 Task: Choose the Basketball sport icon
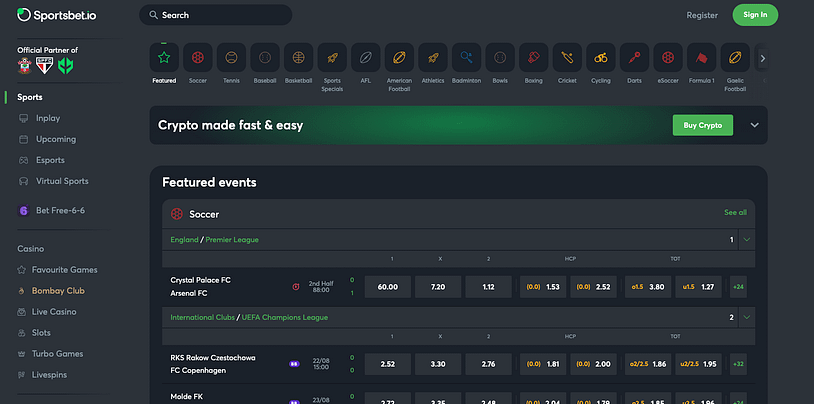[298, 58]
